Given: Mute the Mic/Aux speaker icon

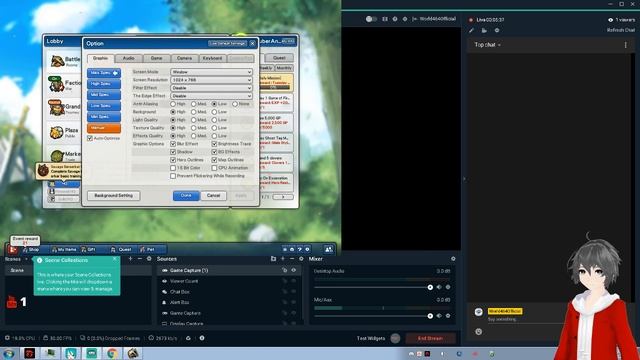Looking at the screenshot, I should pos(439,316).
